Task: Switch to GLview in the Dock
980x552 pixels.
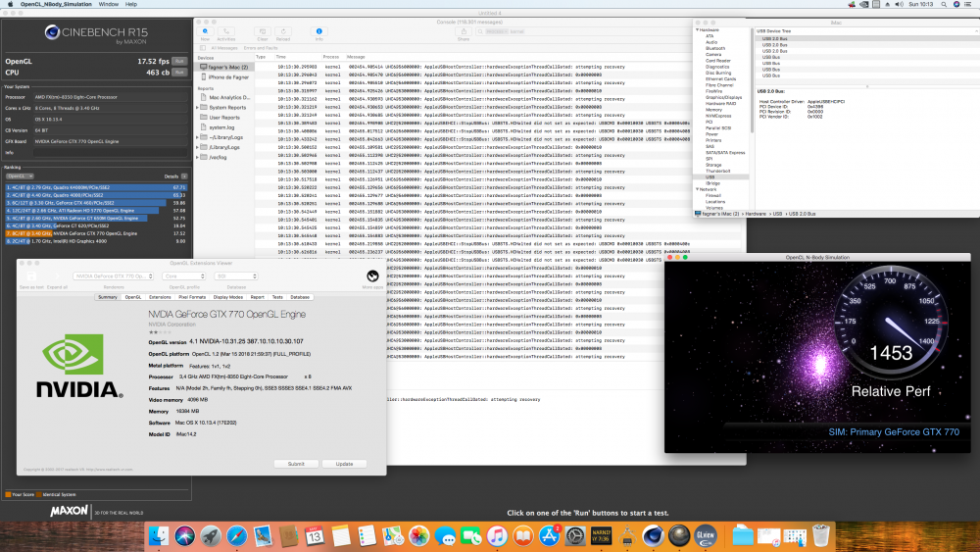Action: point(705,535)
